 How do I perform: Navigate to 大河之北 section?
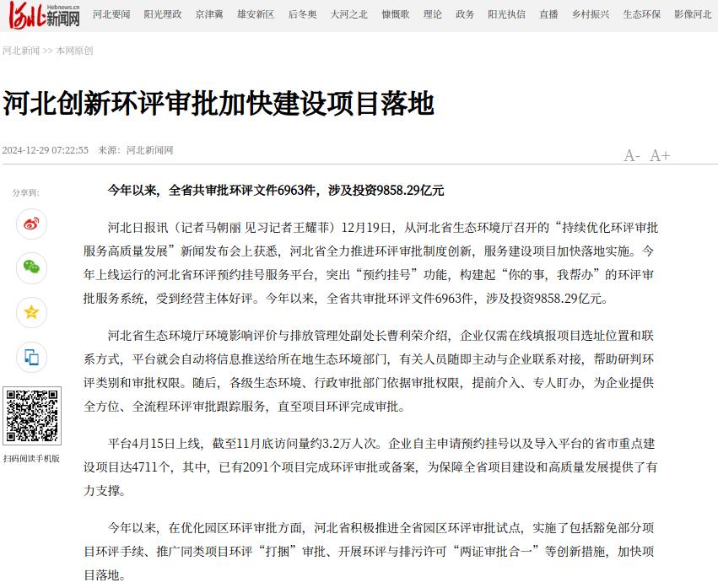click(348, 15)
